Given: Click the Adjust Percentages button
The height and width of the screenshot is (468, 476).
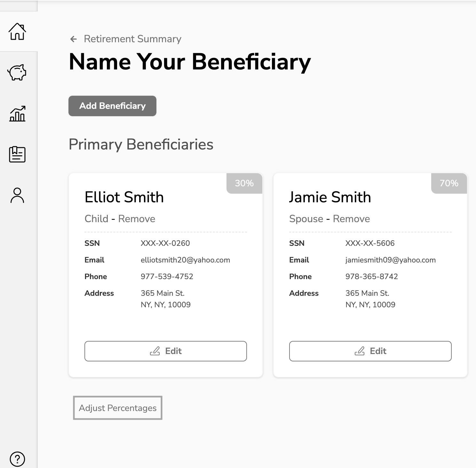Looking at the screenshot, I should tap(118, 408).
